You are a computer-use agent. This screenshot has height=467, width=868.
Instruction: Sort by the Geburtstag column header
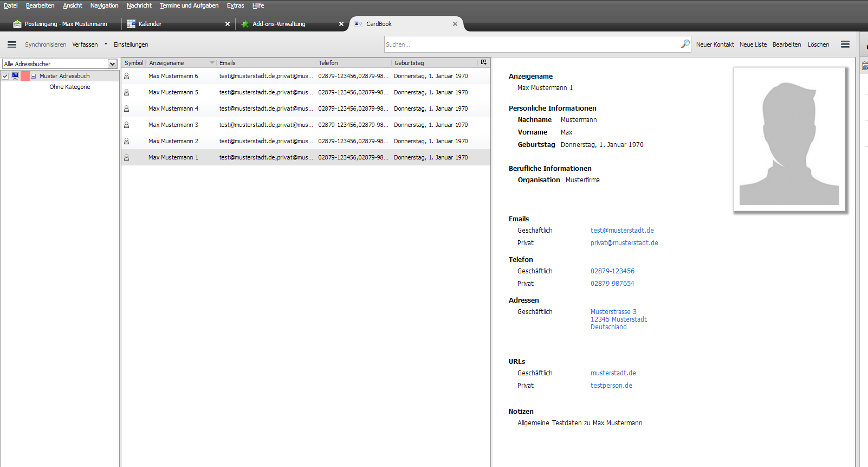[435, 63]
